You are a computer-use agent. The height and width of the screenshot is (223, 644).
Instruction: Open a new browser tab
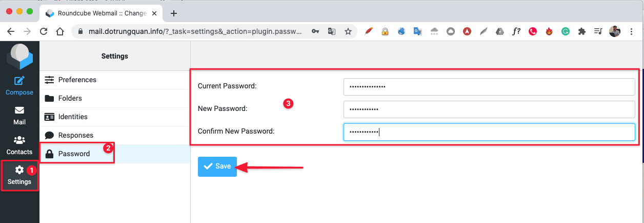[x=174, y=13]
